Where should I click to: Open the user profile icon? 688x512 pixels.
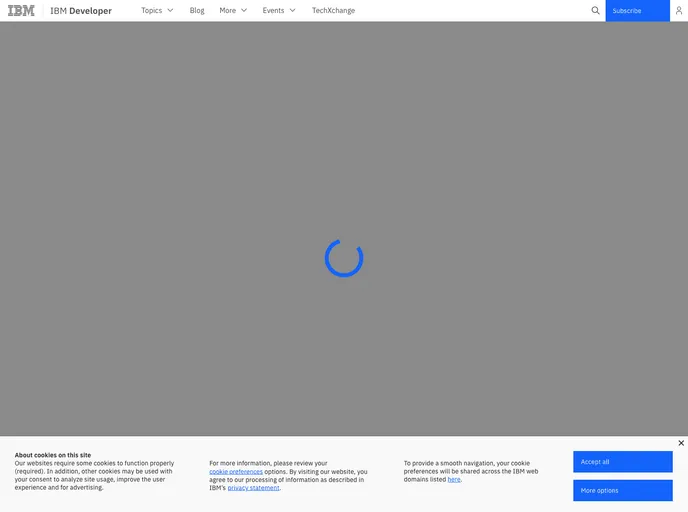(x=678, y=11)
